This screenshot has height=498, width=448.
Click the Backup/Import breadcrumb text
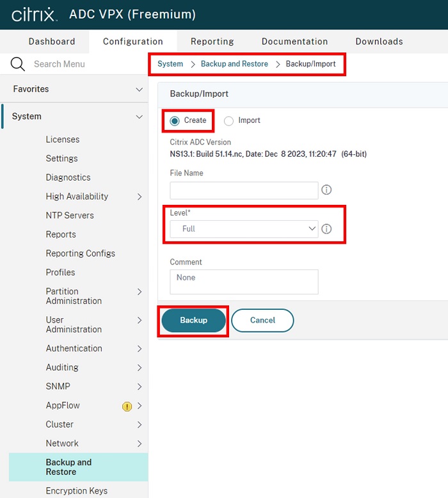(310, 64)
